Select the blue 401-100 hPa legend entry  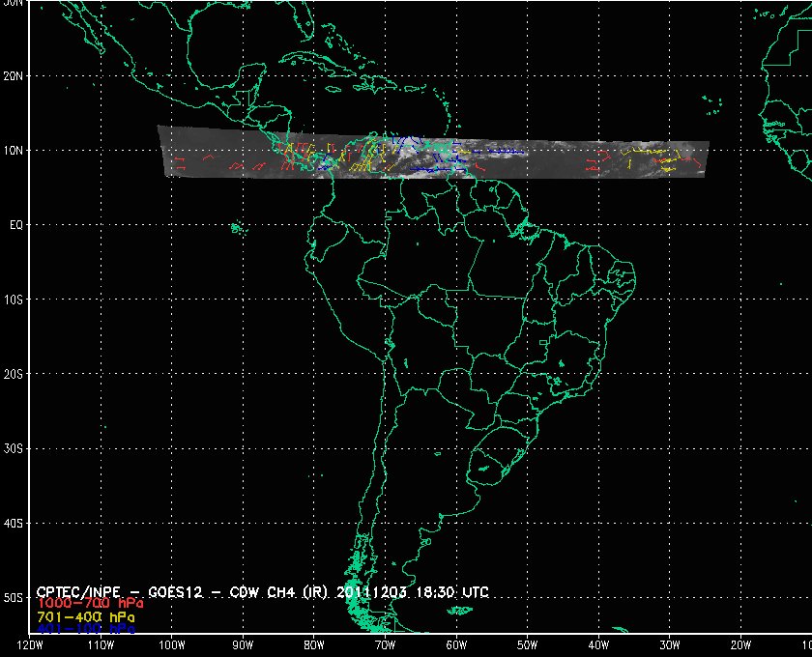tap(85, 629)
